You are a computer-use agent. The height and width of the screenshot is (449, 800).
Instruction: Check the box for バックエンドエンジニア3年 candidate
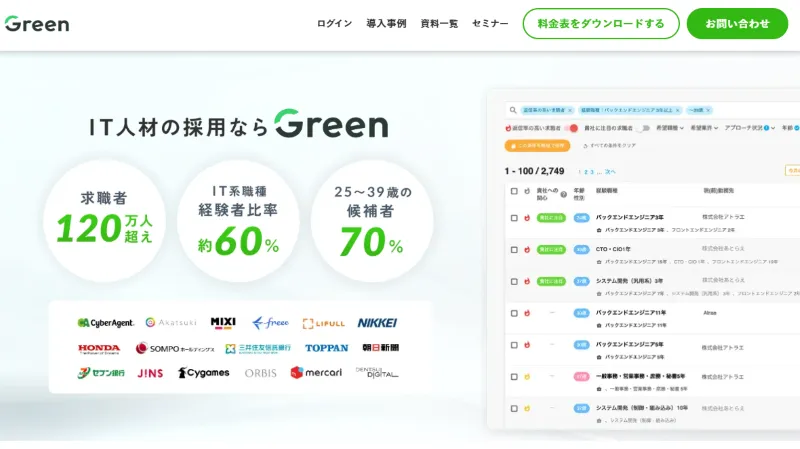click(x=514, y=218)
